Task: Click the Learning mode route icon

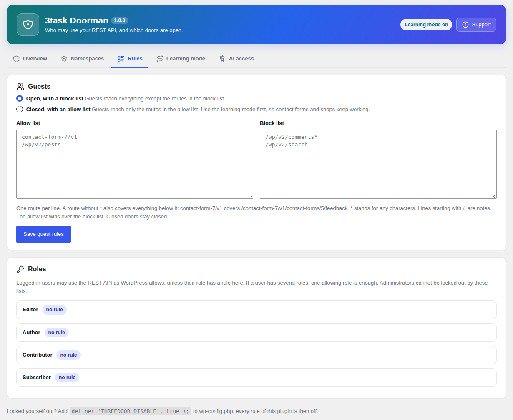Action: (160, 59)
